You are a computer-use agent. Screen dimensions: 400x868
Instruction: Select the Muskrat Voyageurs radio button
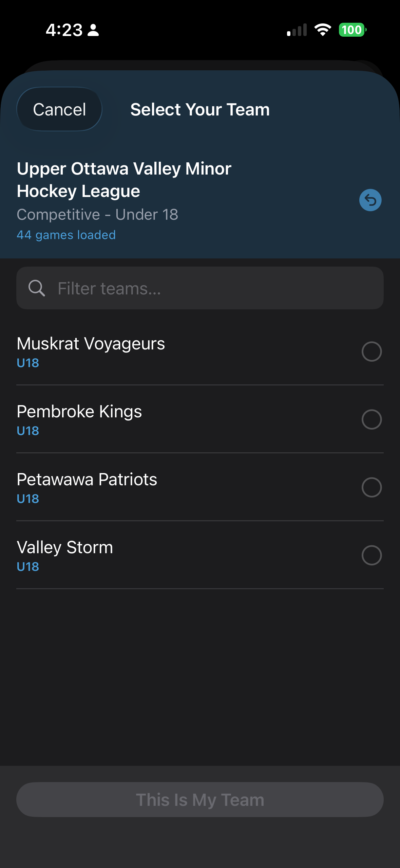coord(372,351)
